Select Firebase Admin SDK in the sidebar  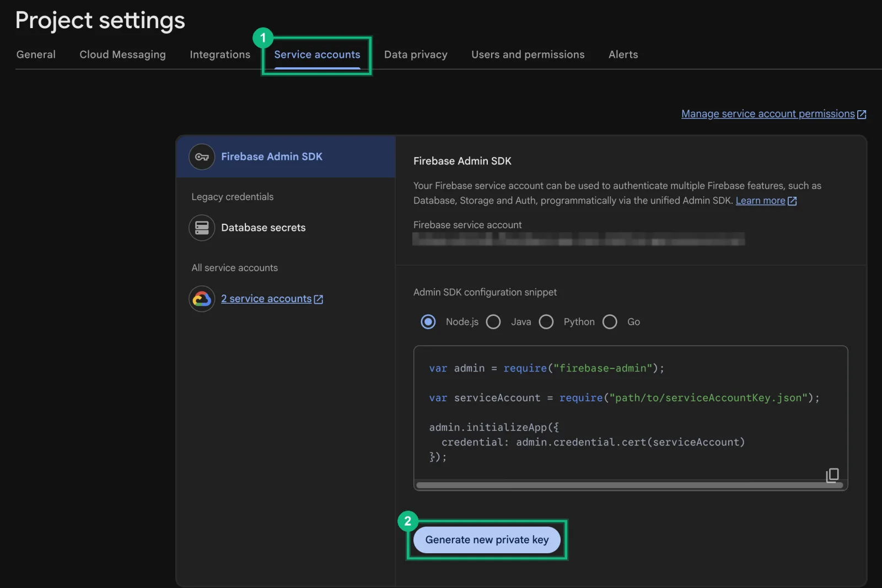[286, 157]
